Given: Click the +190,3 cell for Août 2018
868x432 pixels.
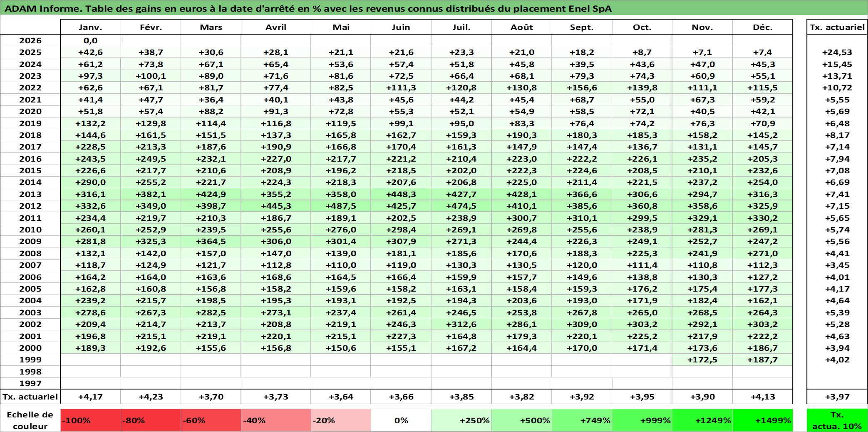Looking at the screenshot, I should (522, 135).
